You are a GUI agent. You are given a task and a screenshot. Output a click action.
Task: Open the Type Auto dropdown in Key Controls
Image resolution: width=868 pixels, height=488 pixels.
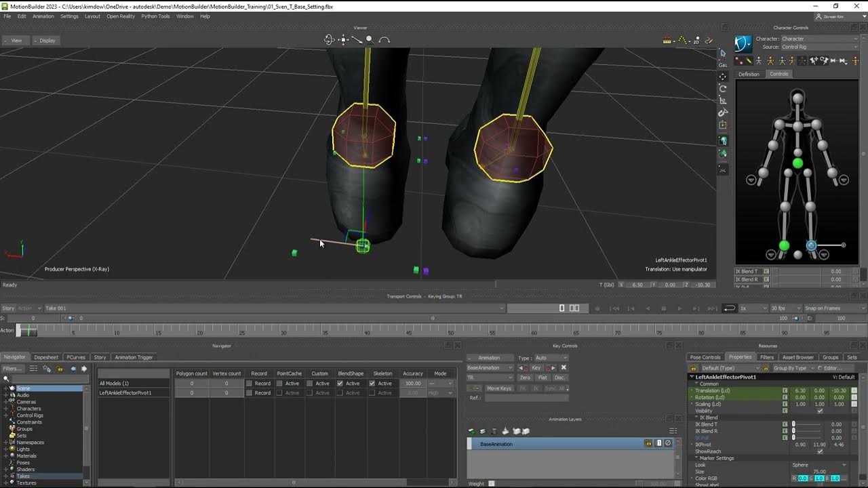click(551, 358)
